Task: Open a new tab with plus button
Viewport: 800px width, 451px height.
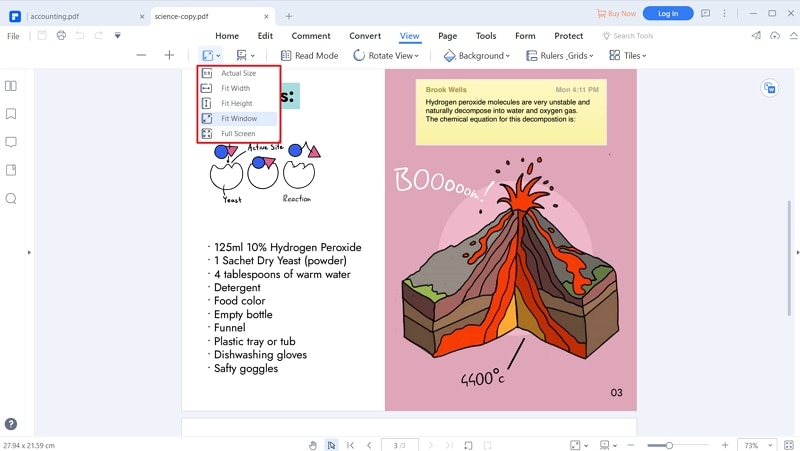Action: point(289,16)
